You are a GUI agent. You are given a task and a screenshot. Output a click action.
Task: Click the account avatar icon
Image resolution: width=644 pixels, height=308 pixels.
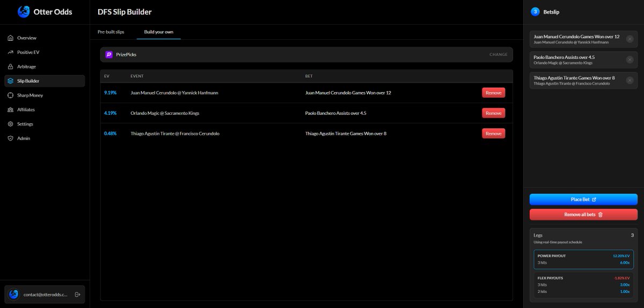coord(14,295)
